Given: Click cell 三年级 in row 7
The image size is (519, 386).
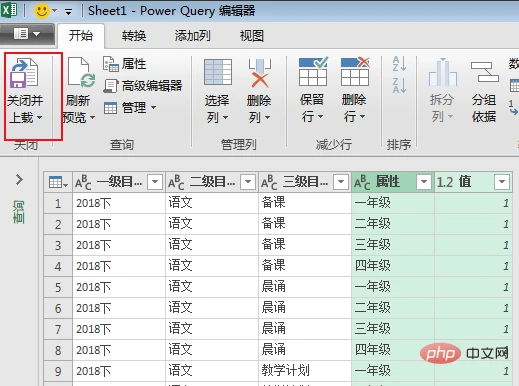Looking at the screenshot, I should (x=393, y=329).
